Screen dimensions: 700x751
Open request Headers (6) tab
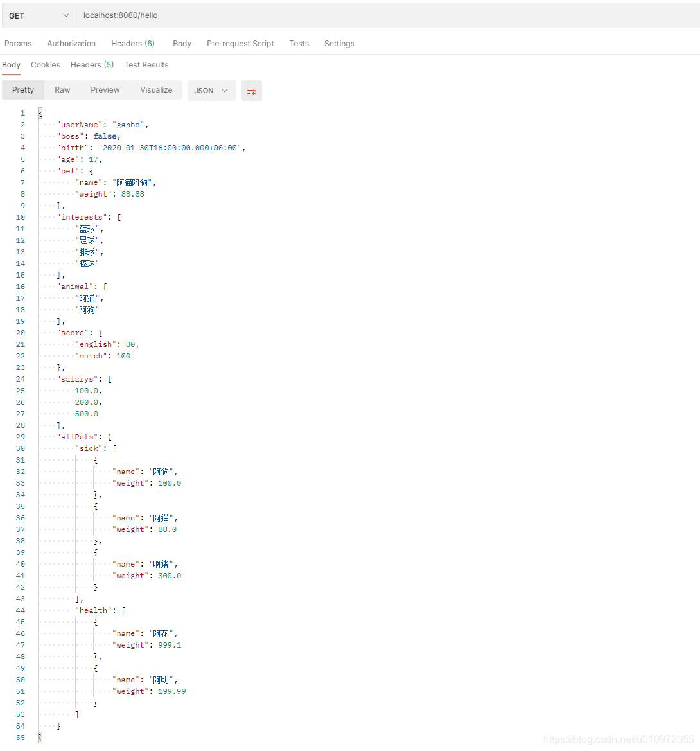pos(133,44)
